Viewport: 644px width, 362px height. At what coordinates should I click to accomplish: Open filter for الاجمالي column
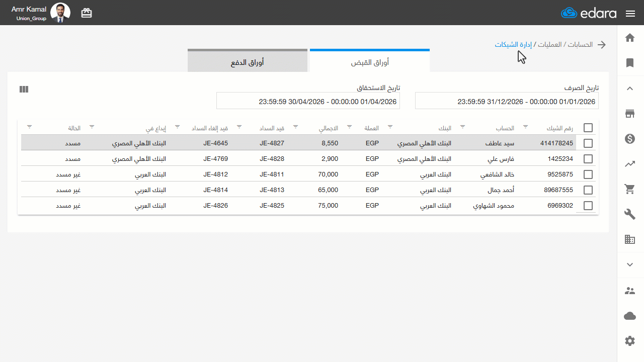[x=296, y=127]
